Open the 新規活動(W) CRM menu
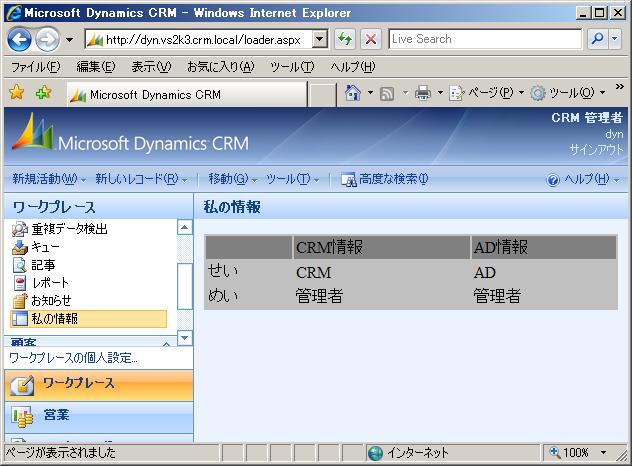Image resolution: width=632 pixels, height=466 pixels. (x=48, y=179)
